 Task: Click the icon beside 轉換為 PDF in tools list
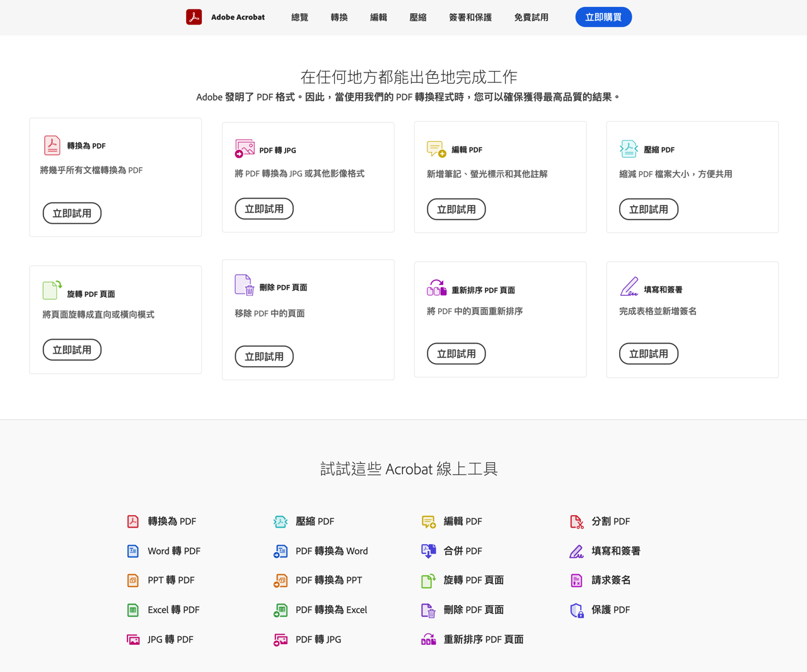(x=133, y=521)
